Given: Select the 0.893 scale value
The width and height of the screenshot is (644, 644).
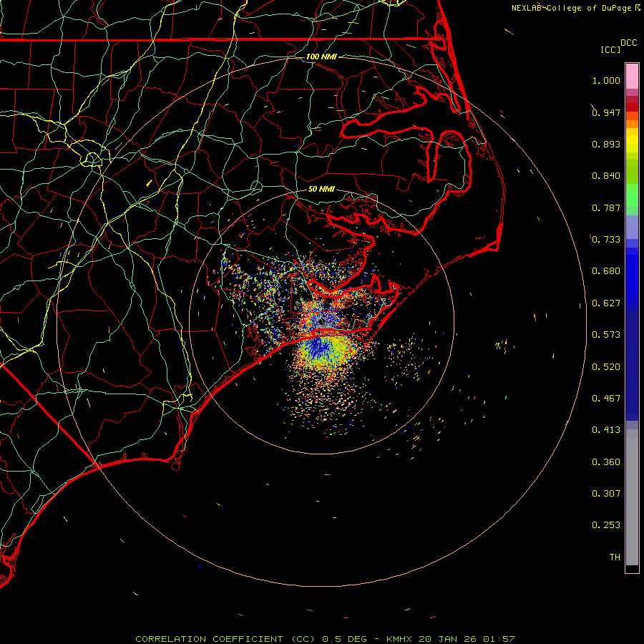Looking at the screenshot, I should (606, 144).
